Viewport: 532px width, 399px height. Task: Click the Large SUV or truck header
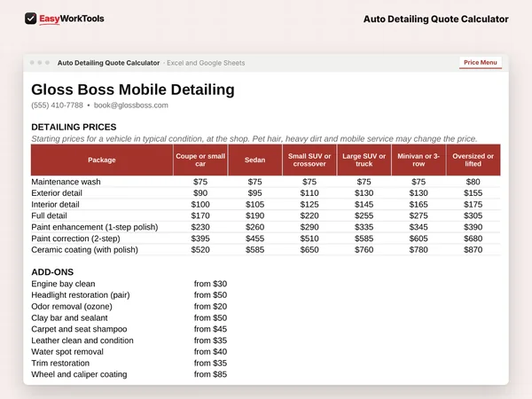click(364, 160)
